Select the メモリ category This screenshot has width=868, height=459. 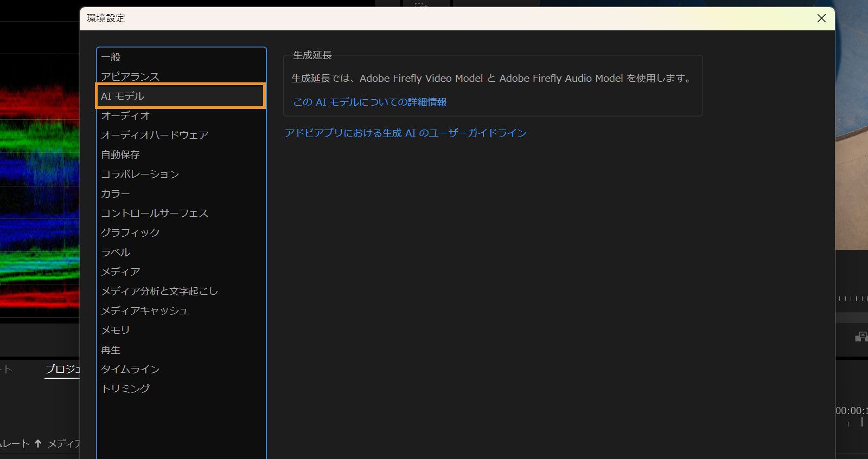(181, 330)
